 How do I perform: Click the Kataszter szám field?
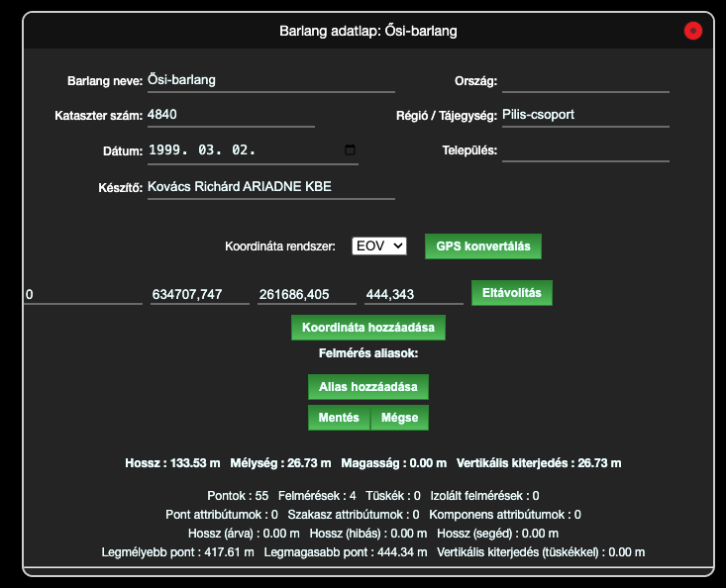pos(230,115)
